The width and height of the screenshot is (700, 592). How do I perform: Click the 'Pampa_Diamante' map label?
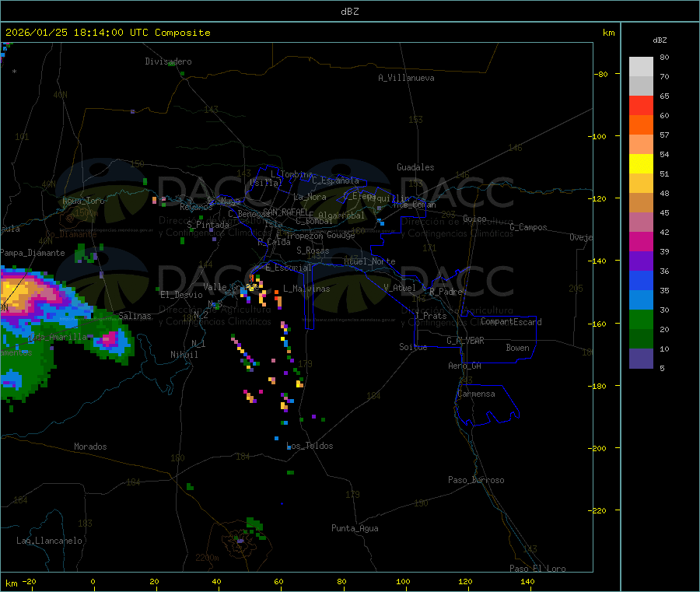[x=32, y=253]
